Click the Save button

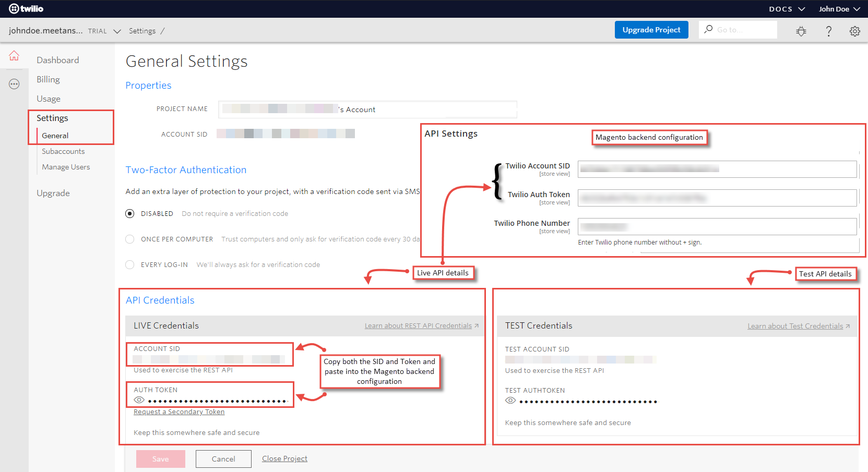coord(161,459)
